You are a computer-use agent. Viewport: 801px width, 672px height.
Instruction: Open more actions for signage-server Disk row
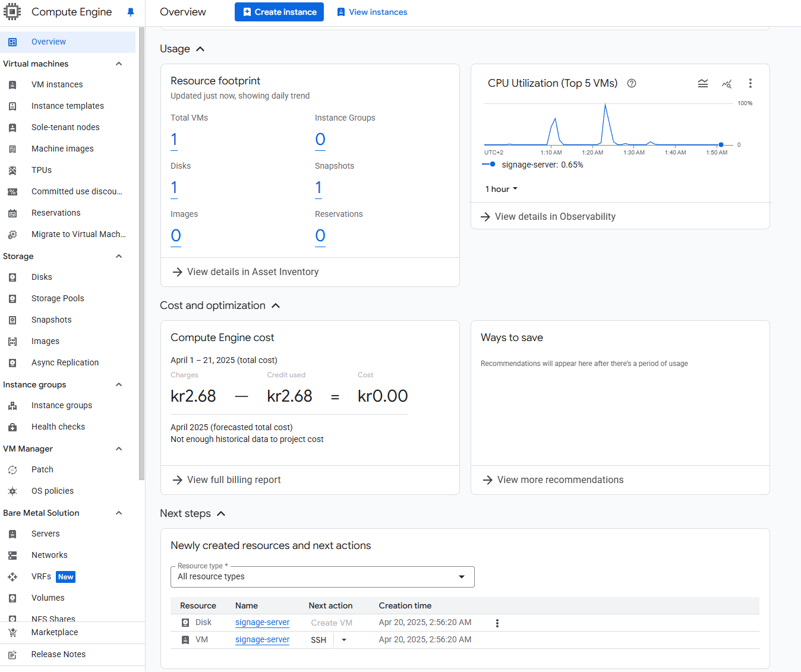497,623
